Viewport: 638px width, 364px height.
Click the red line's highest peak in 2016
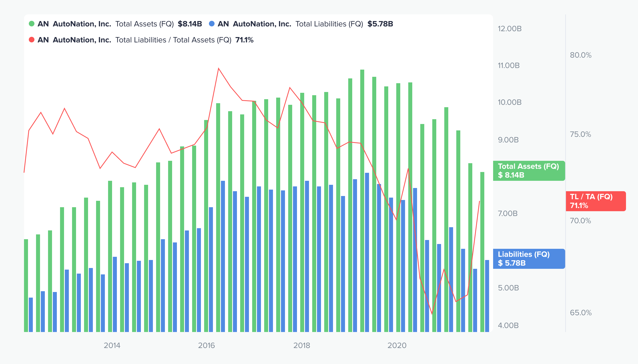[219, 69]
